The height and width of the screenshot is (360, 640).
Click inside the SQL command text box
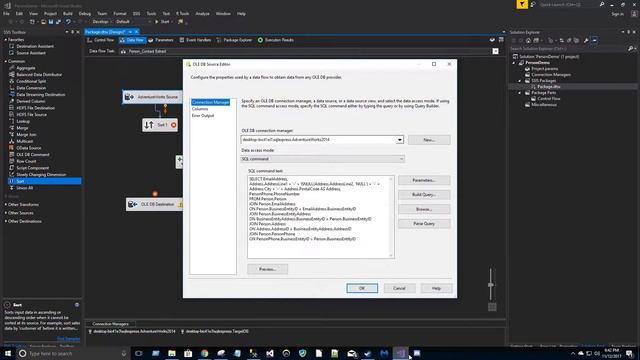point(321,217)
